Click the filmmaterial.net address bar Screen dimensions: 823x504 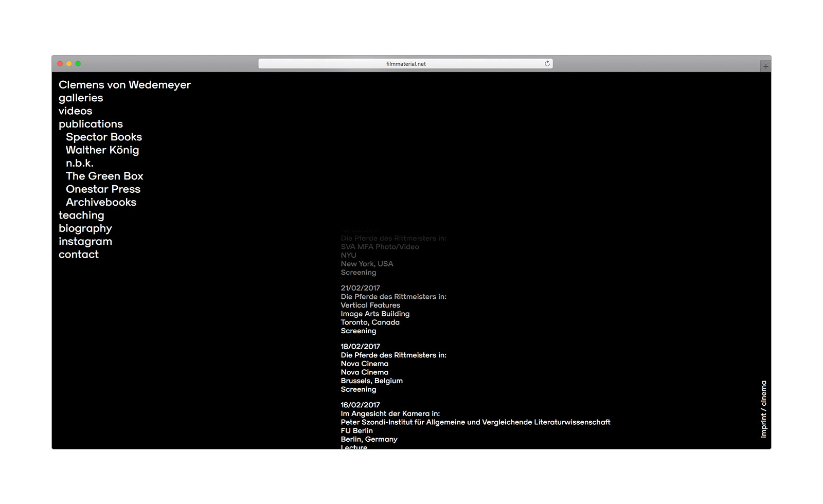[x=405, y=64]
